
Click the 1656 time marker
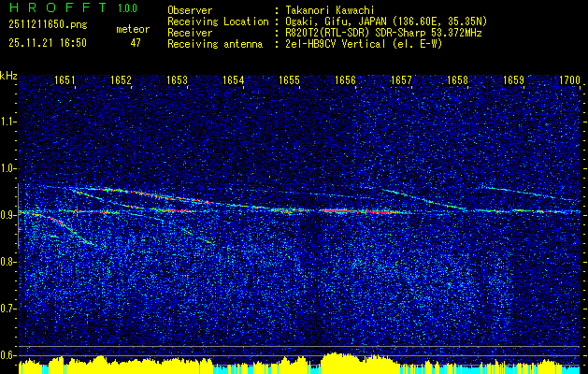345,80
